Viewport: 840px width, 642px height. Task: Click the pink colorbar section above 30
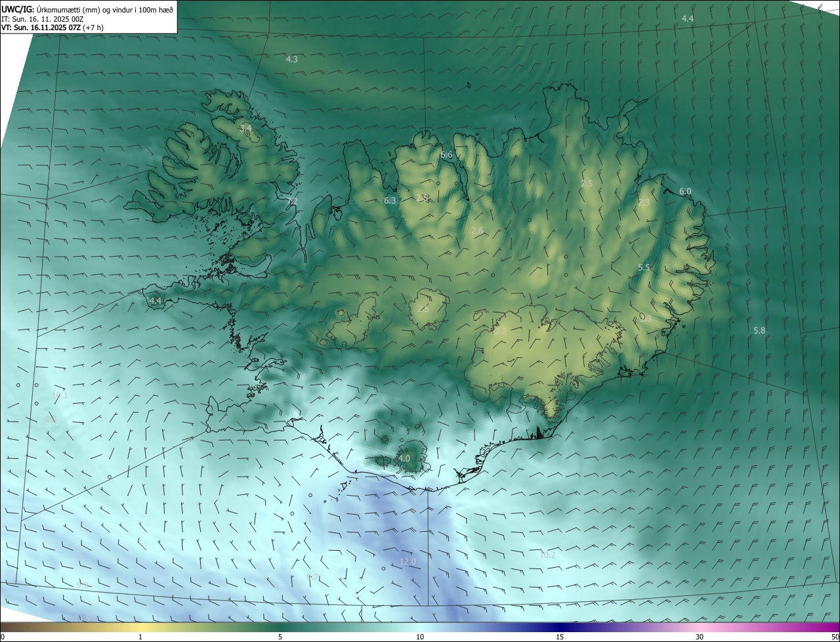coord(700,627)
